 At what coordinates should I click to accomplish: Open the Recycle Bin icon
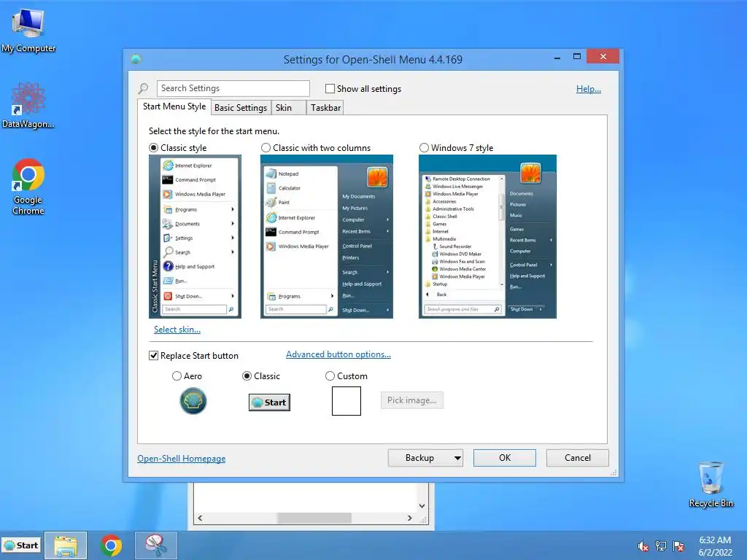(711, 484)
